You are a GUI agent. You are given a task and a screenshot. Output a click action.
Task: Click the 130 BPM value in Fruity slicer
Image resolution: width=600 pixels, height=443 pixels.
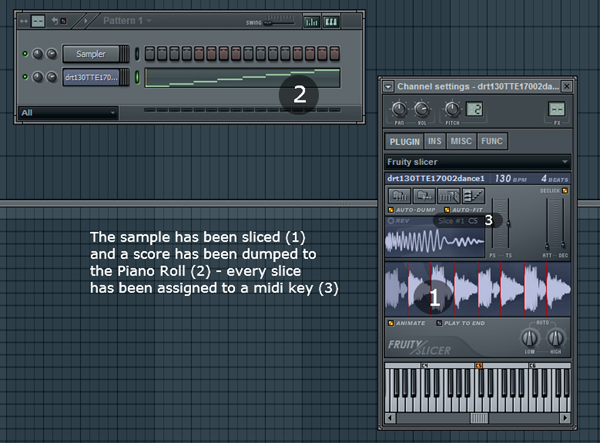click(x=510, y=179)
